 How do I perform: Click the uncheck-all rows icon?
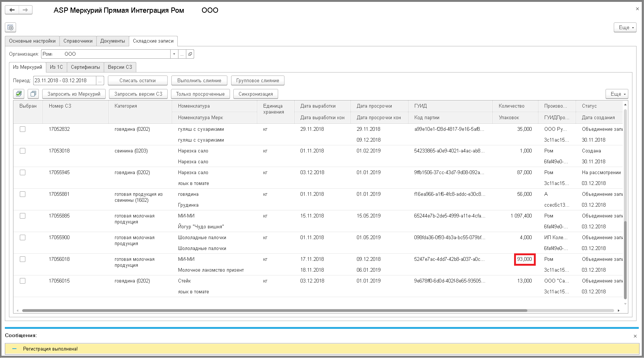(x=33, y=94)
